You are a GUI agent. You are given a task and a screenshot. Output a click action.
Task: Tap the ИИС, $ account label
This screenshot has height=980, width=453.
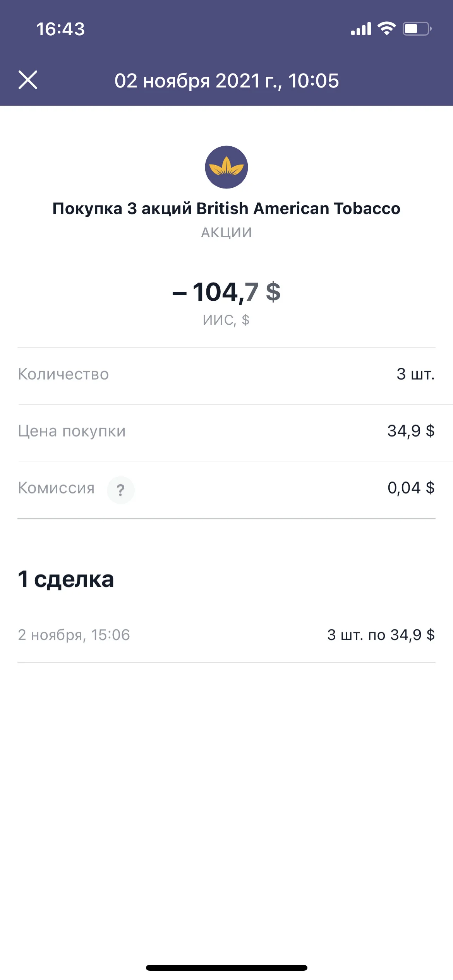(x=226, y=320)
